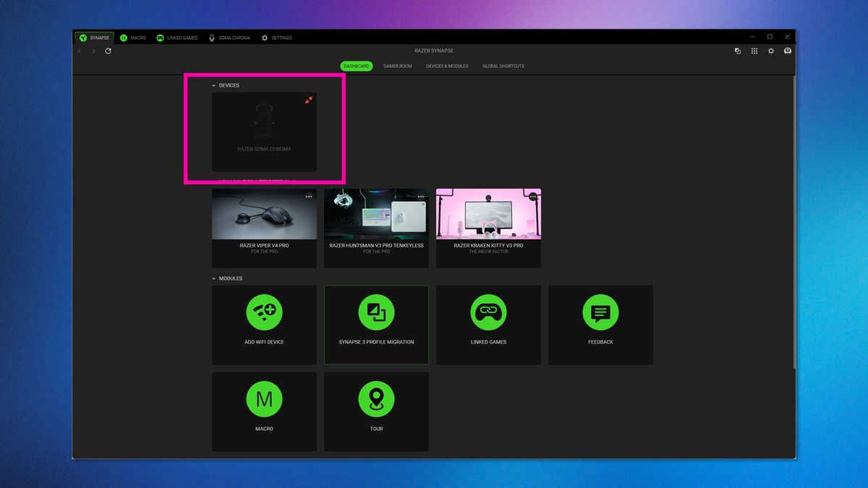
Task: Switch to the Settings top tab
Action: (x=277, y=38)
